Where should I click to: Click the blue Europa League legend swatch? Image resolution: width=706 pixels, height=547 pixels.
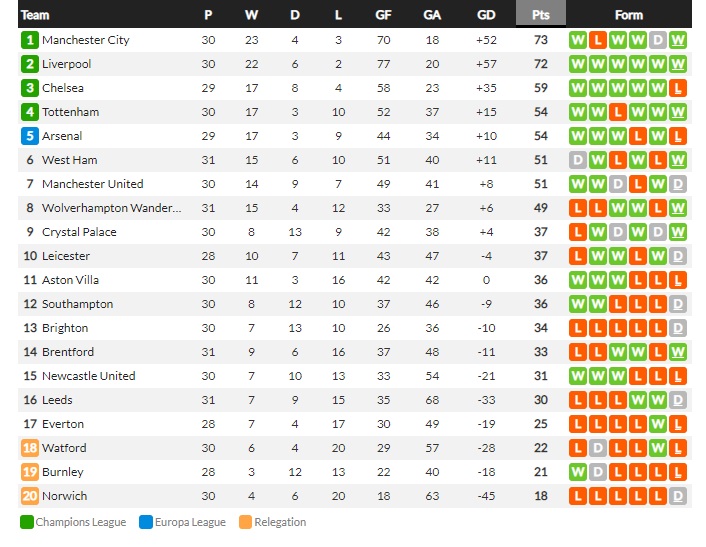(146, 522)
